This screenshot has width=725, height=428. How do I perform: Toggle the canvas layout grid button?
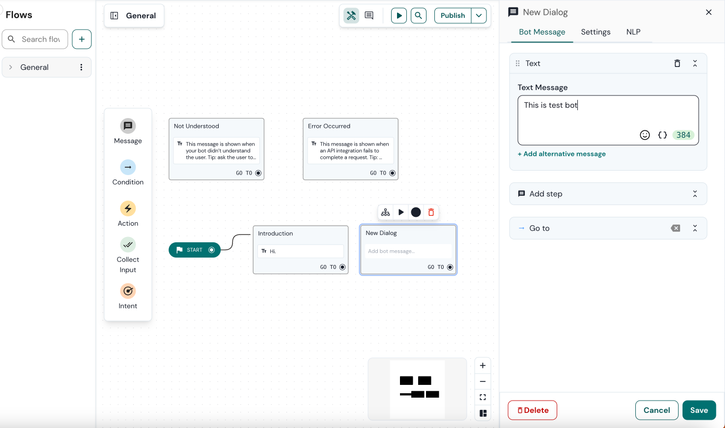pos(483,413)
